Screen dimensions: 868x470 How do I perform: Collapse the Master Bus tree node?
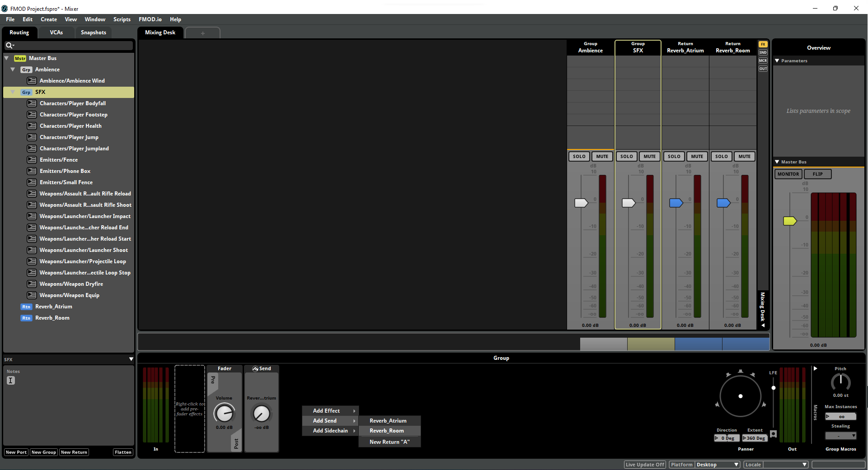point(7,58)
